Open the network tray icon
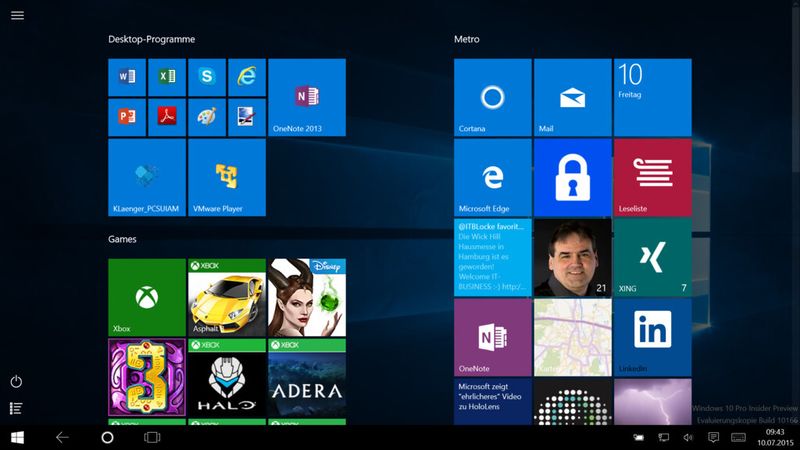This screenshot has height=450, width=800. (663, 437)
